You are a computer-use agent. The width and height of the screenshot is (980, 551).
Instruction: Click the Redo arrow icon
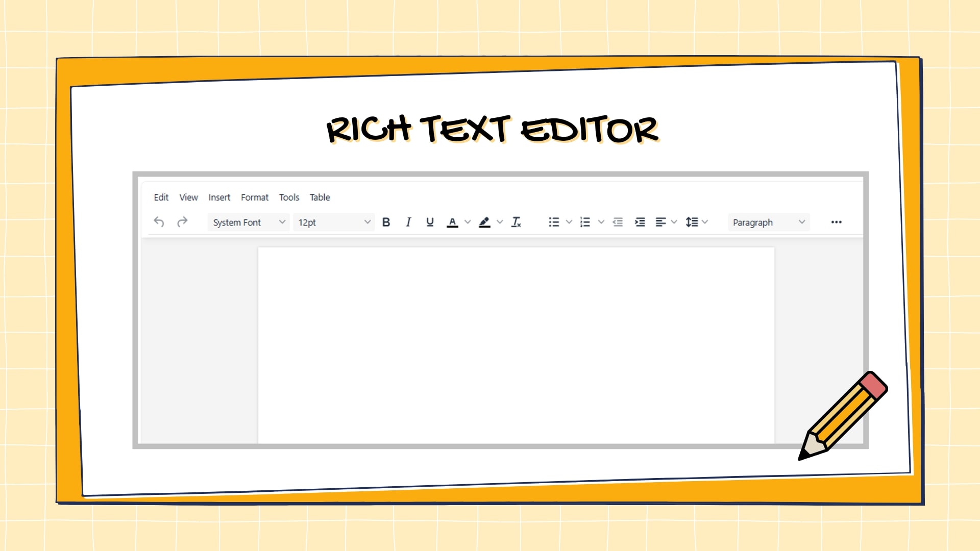(x=182, y=222)
